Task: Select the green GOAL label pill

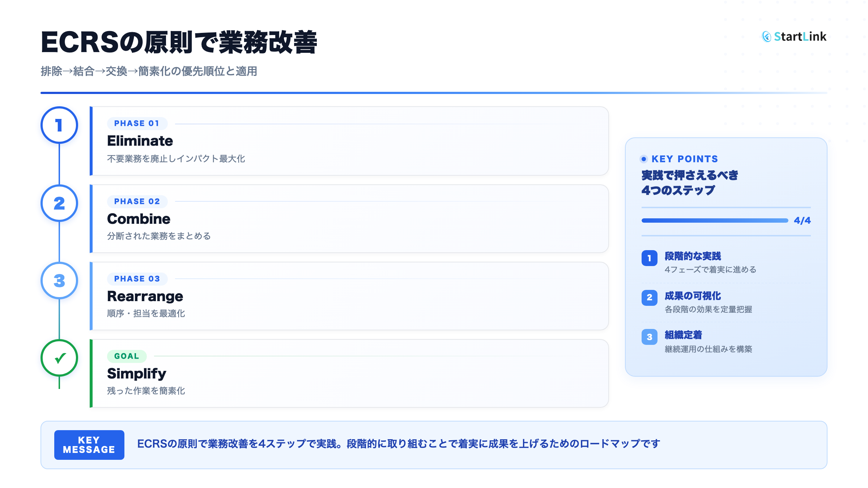Action: point(127,356)
